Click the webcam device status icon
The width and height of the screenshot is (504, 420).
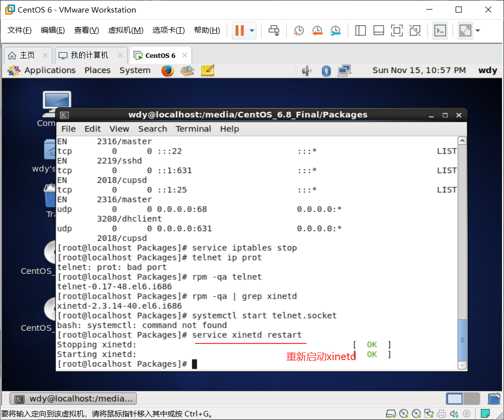467,413
